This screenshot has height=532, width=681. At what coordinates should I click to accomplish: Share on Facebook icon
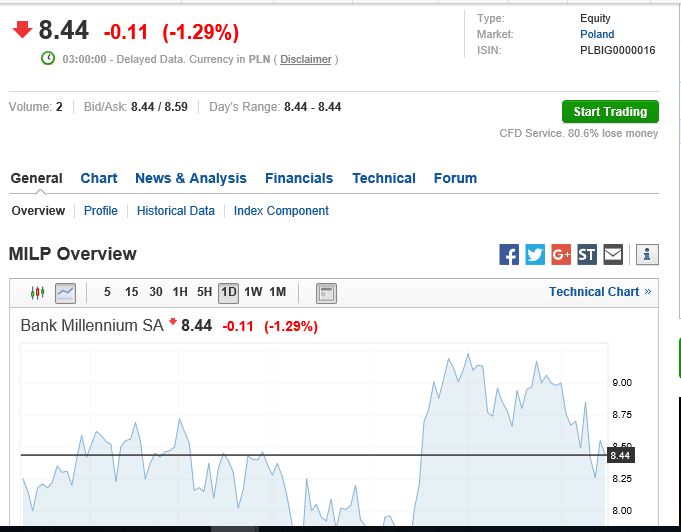point(509,254)
